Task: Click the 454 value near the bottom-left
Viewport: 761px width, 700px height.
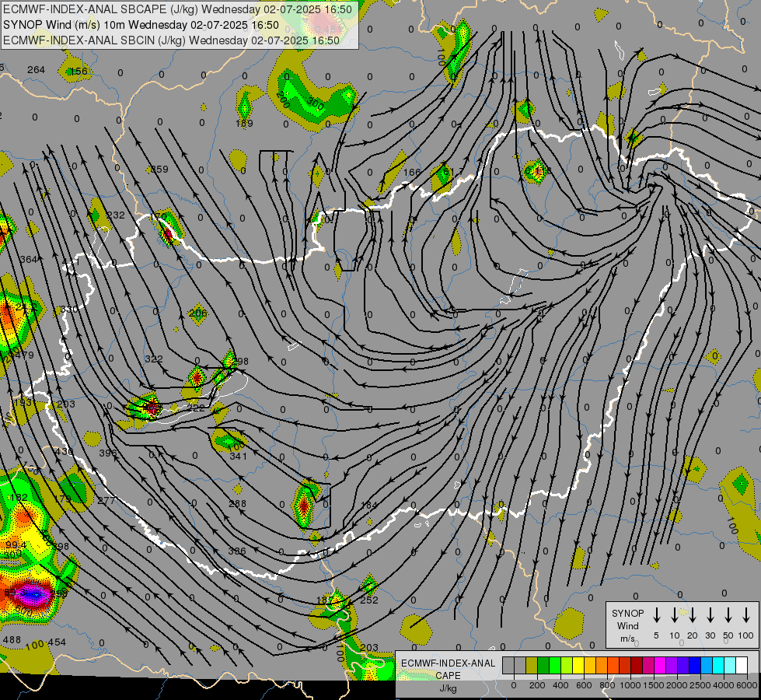Action: (x=57, y=642)
